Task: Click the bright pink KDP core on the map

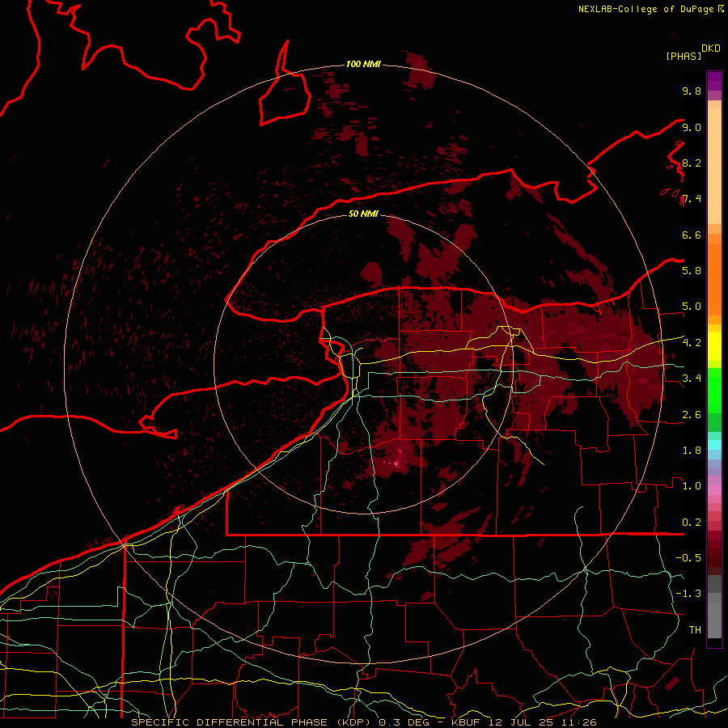Action: (x=398, y=462)
